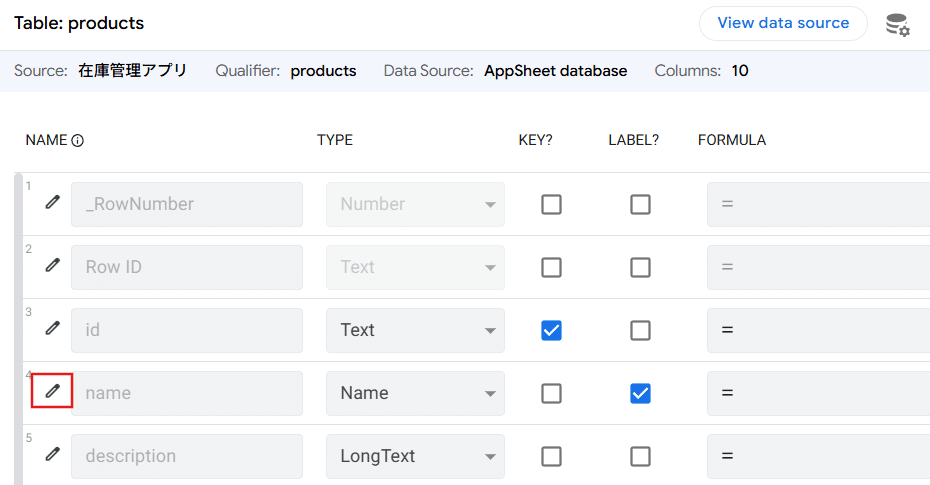The height and width of the screenshot is (485, 930).
Task: Tick the KEY checkbox for name column
Action: pyautogui.click(x=551, y=393)
